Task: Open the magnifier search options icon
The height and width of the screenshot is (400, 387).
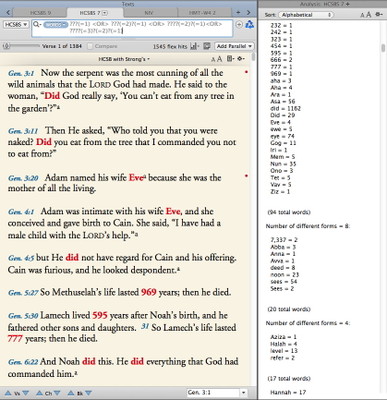Action: [37, 24]
